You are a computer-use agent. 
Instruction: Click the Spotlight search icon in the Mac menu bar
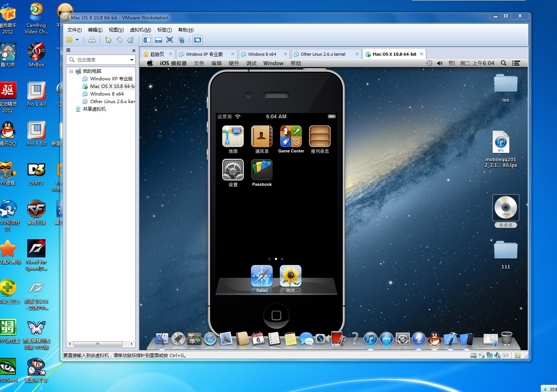tap(504, 63)
